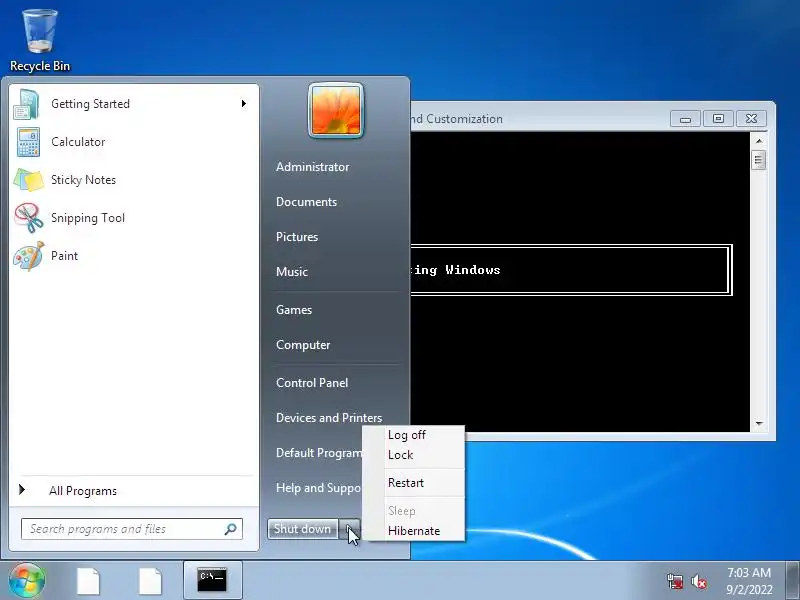Screen dimensions: 800x600
Task: Click console window scrollbar up arrow
Action: point(759,140)
